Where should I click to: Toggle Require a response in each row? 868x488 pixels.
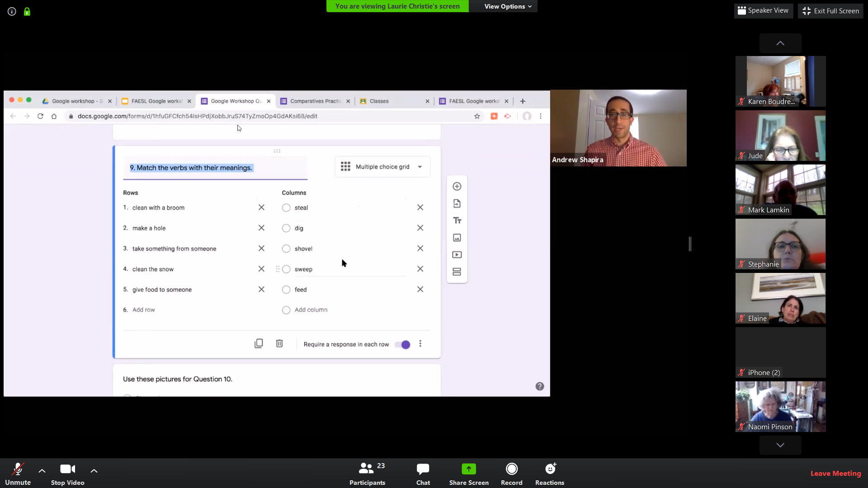(x=402, y=345)
